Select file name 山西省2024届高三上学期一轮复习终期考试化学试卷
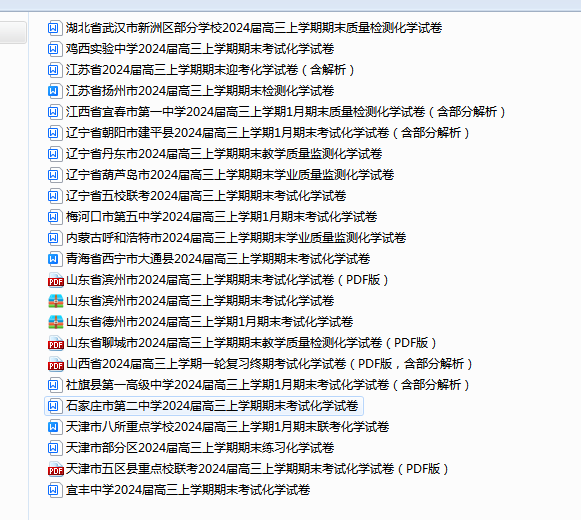Screen dimensions: 581x520 point(206,364)
